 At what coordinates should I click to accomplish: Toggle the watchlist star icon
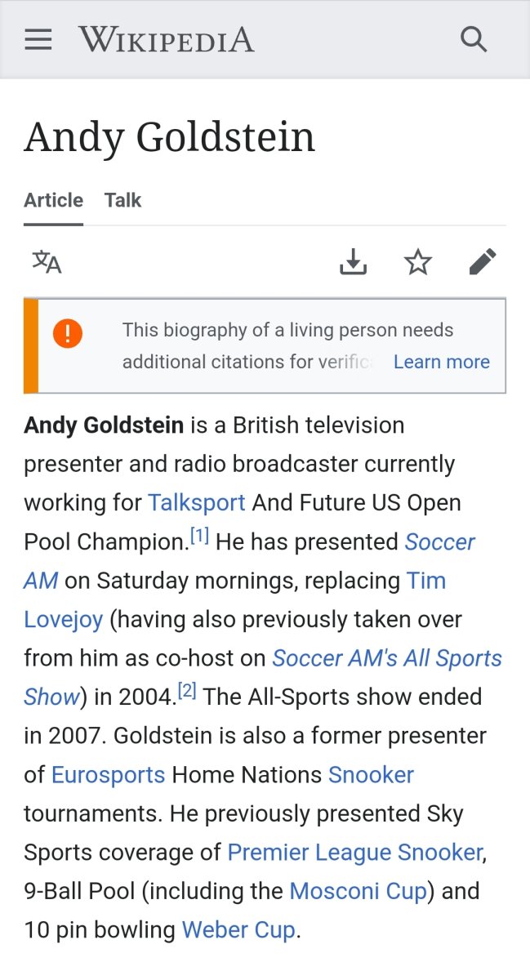coord(418,262)
